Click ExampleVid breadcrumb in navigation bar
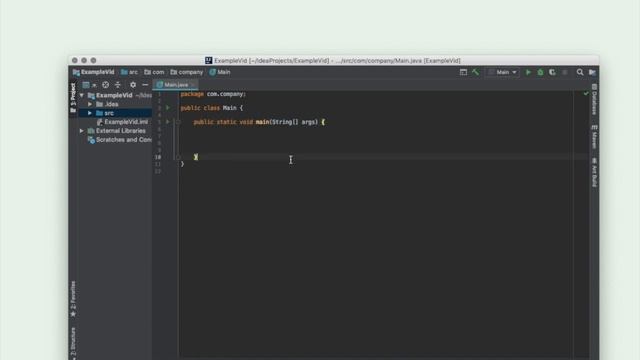Image resolution: width=640 pixels, height=360 pixels. [x=94, y=72]
